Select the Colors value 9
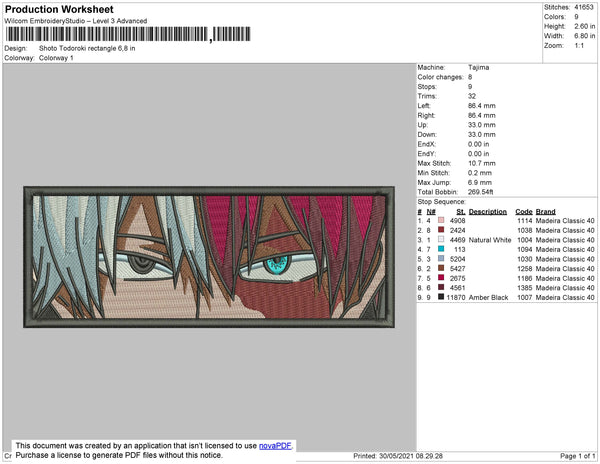This screenshot has width=600, height=464. click(x=576, y=17)
